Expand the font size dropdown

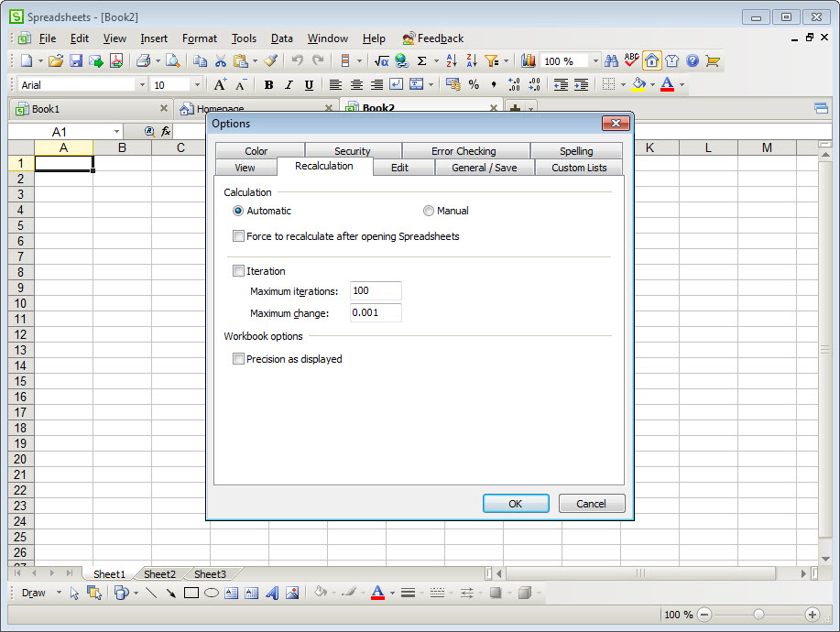coord(197,85)
